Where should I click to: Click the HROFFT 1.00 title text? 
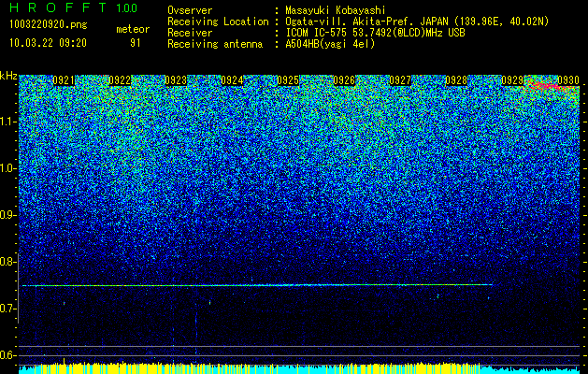click(73, 7)
